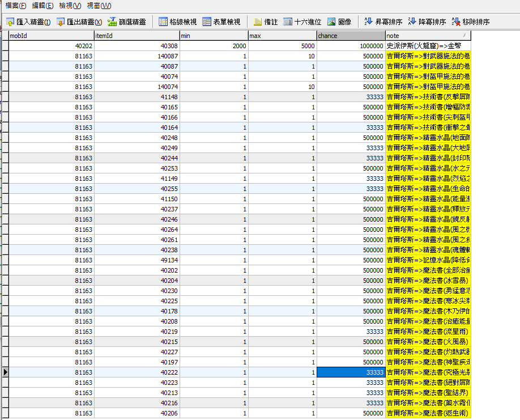Select the min column header
The height and width of the screenshot is (420, 520).
(x=214, y=36)
